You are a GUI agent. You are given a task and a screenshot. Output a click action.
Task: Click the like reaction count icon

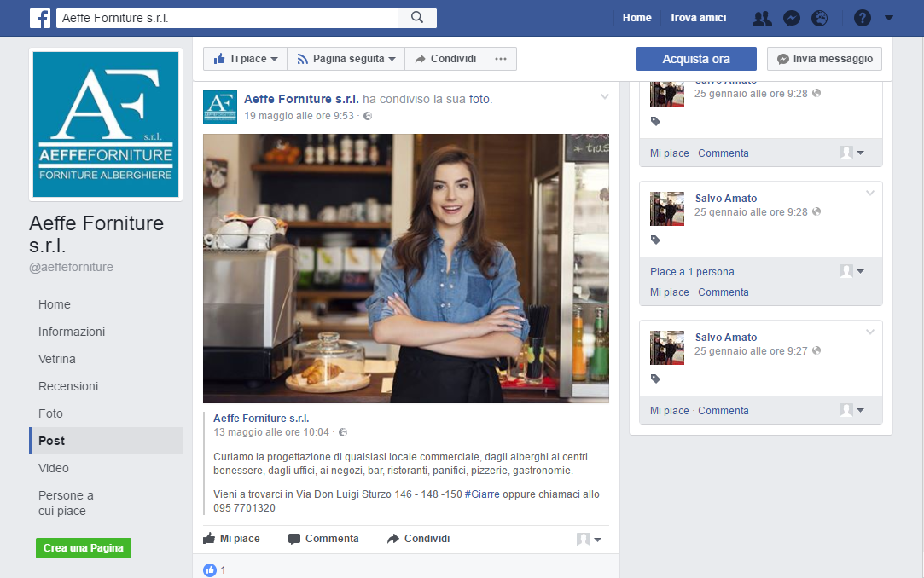pyautogui.click(x=210, y=569)
